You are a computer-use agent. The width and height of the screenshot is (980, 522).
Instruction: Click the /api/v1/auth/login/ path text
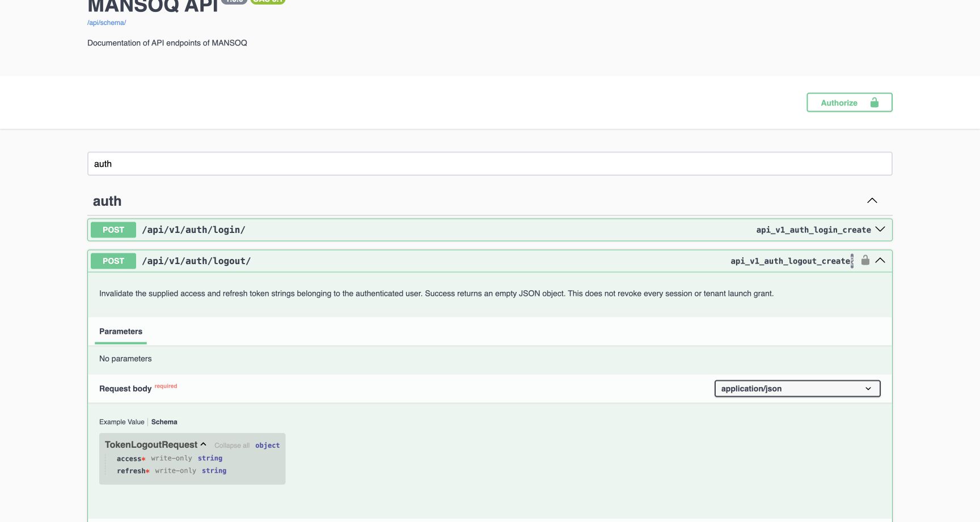[x=194, y=230]
